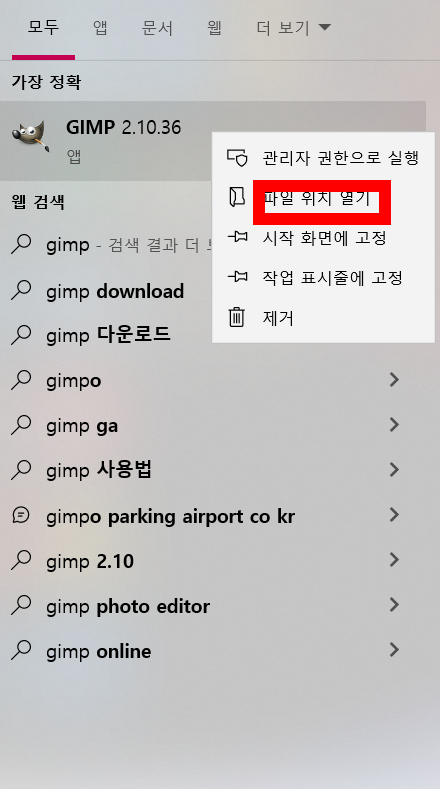Click the shield icon for 관리자 권한으로 실행

click(x=237, y=157)
